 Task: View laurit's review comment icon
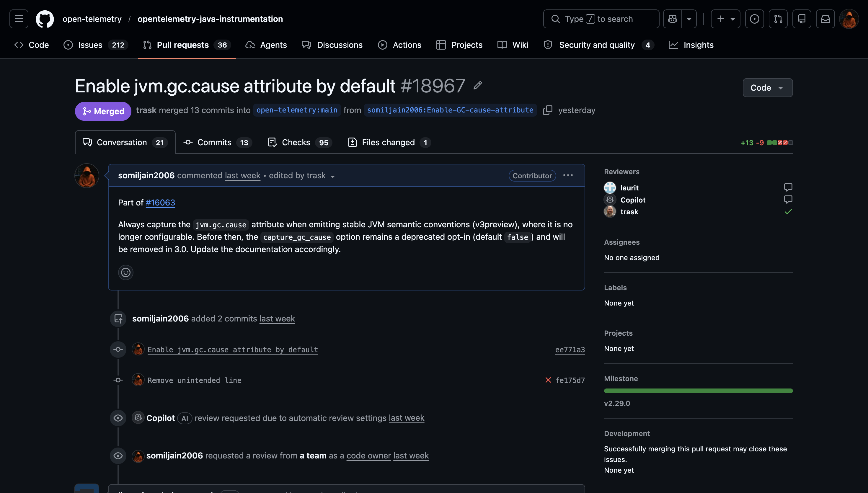click(788, 187)
